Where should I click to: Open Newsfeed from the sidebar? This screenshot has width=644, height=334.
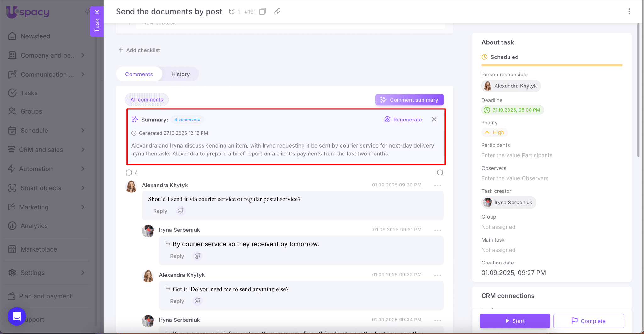[x=35, y=36]
